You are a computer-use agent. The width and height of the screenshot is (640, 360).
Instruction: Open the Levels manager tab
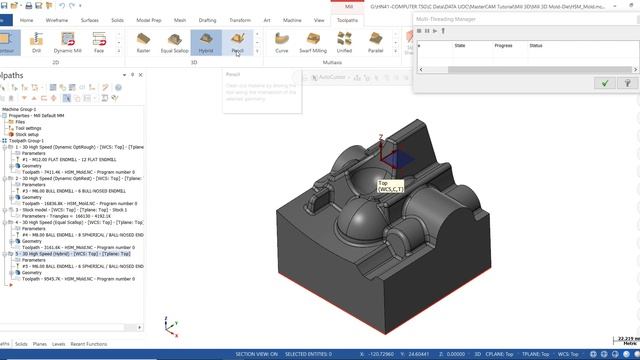(58, 344)
